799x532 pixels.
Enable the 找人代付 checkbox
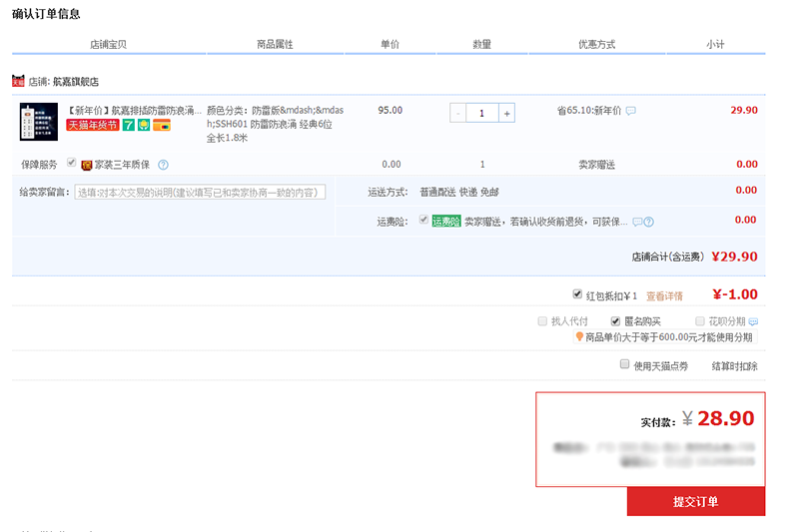(x=542, y=320)
